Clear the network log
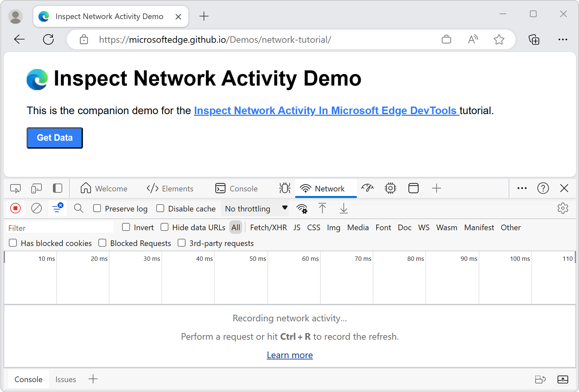 coord(36,208)
